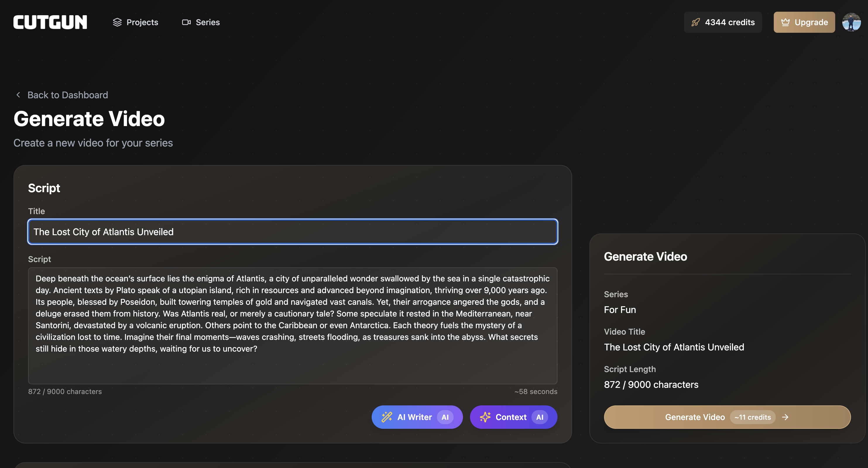Click the Projects layers icon

click(117, 22)
